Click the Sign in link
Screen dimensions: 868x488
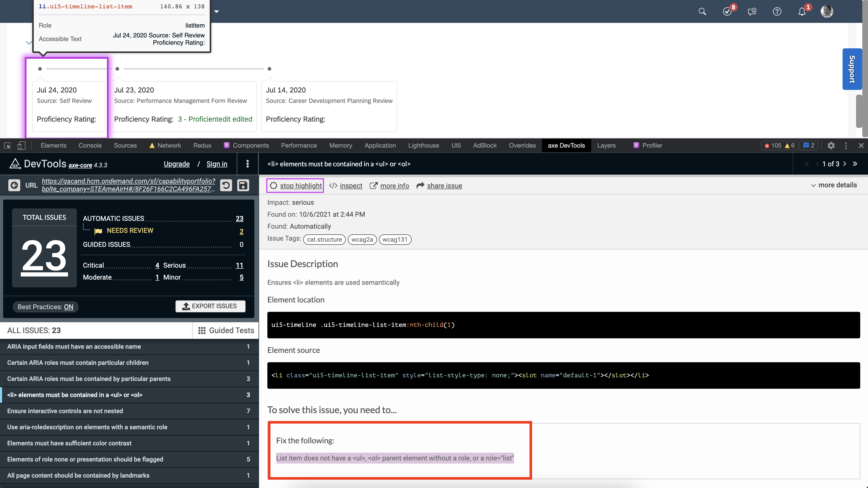pyautogui.click(x=217, y=164)
